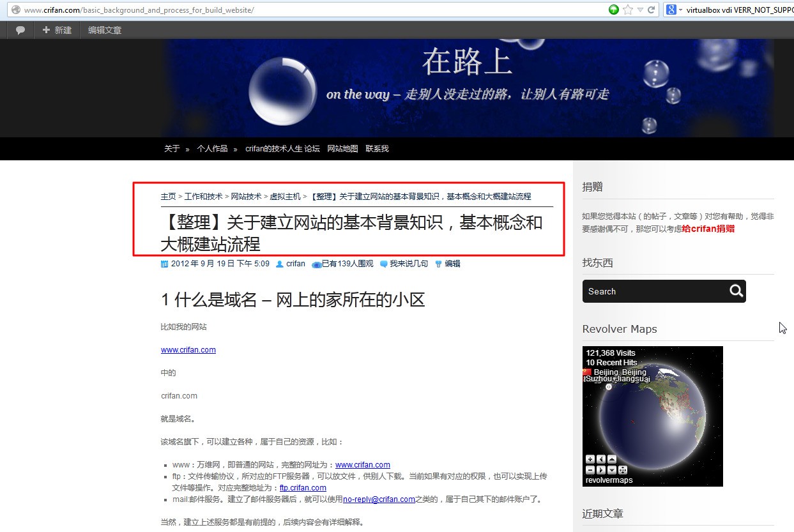Viewport: 794px width, 532px height.
Task: Open the 关于 dropdown menu
Action: pyautogui.click(x=171, y=148)
